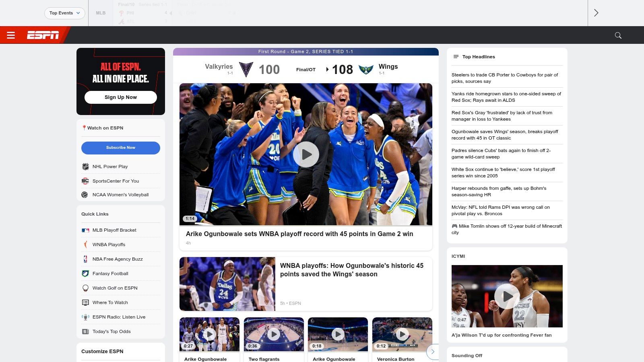644x362 pixels.
Task: Click the NHL Power Play icon
Action: point(85,167)
